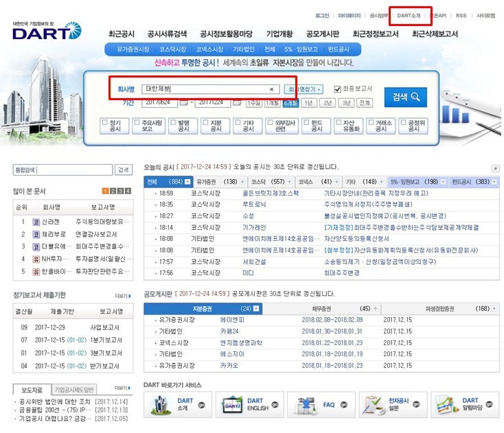Switch to the 코스닥시장 sub tab
The width and height of the screenshot is (504, 433).
point(173,49)
